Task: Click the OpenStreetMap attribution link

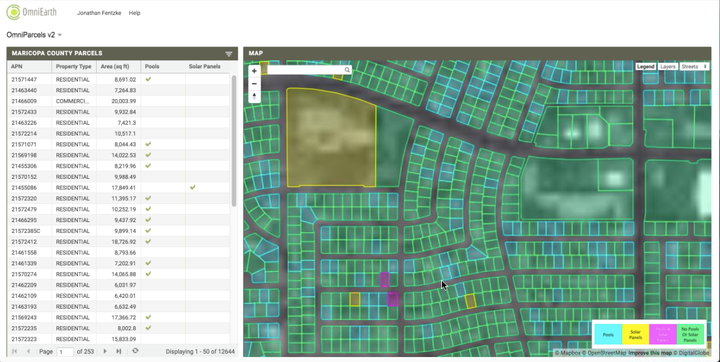Action: click(x=604, y=353)
